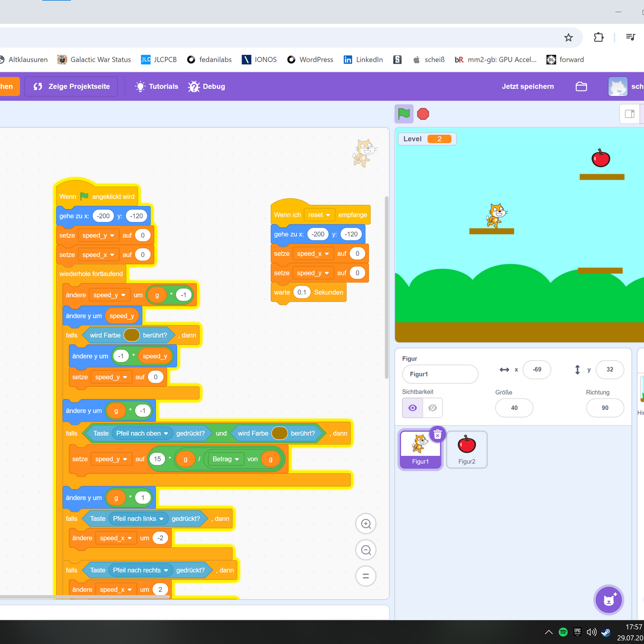Hide Figur1 with the crossed-eye toggle
The width and height of the screenshot is (644, 644).
point(432,407)
